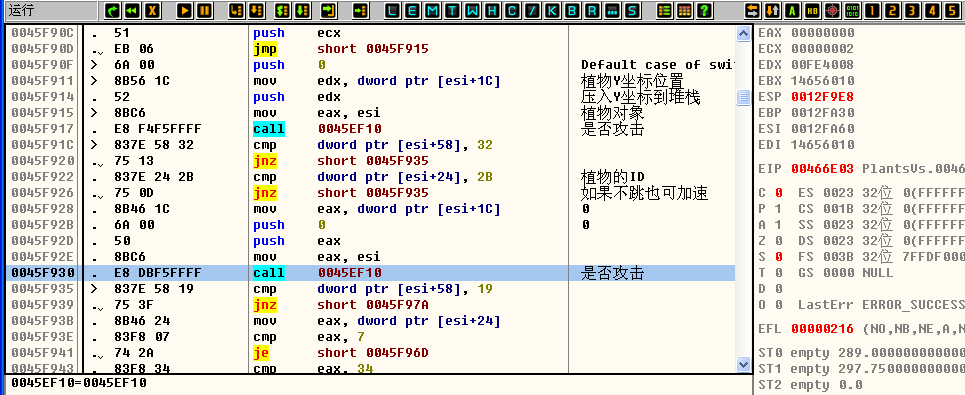This screenshot has width=965, height=395.
Task: Click the numbered 5 plugin icon
Action: point(953,10)
